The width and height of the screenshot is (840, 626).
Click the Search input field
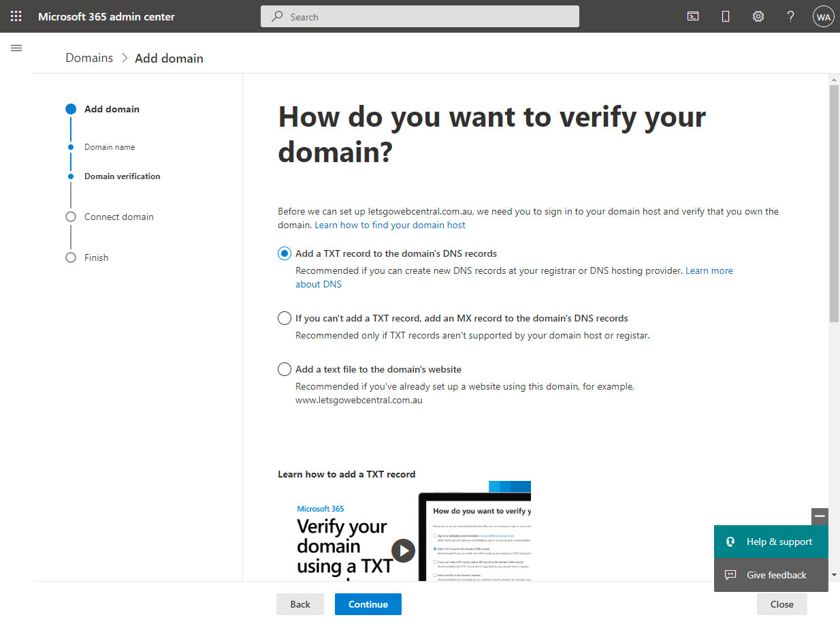coord(420,16)
